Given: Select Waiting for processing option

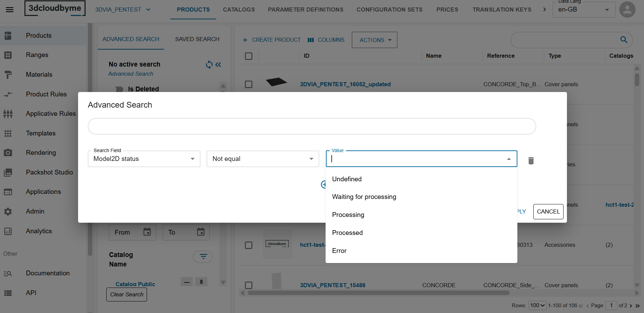Looking at the screenshot, I should (x=421, y=197).
